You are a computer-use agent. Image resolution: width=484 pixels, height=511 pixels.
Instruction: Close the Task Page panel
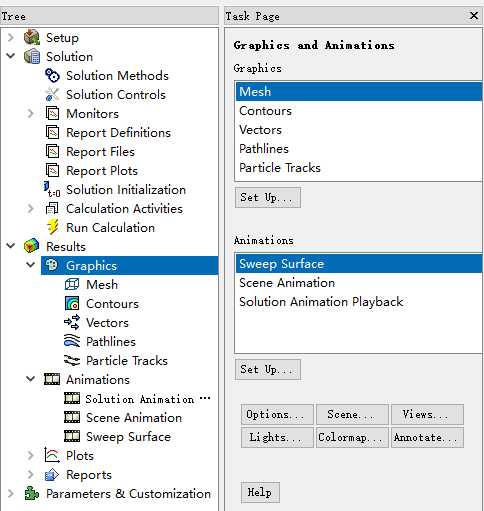[474, 15]
